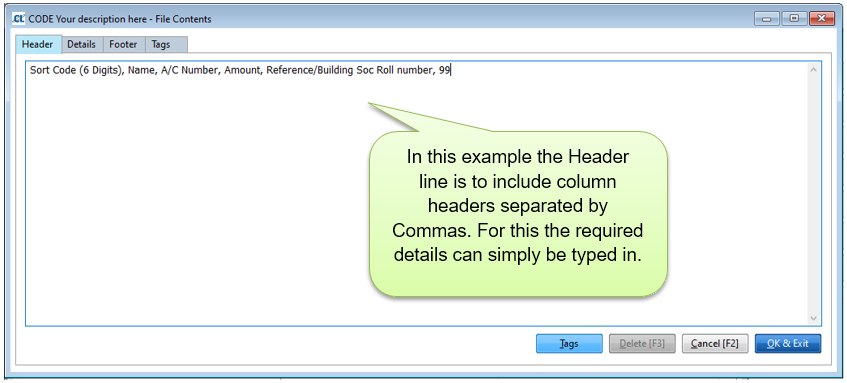Click the 'Reference/Building Soc Roll number' text
This screenshot has height=383, width=847.
(349, 70)
